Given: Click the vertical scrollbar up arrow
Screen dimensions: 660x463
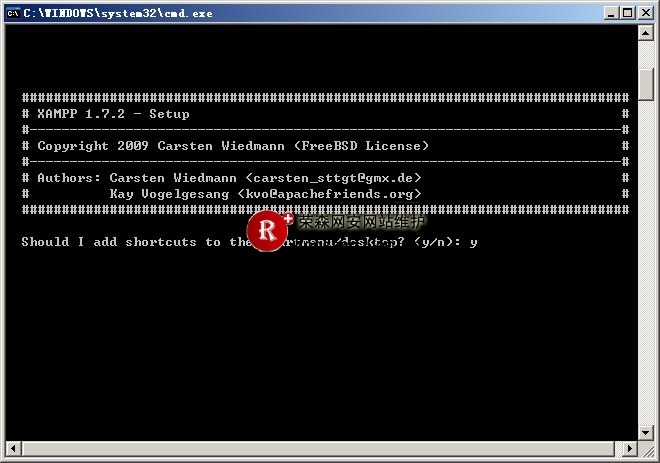Looking at the screenshot, I should [x=646, y=33].
